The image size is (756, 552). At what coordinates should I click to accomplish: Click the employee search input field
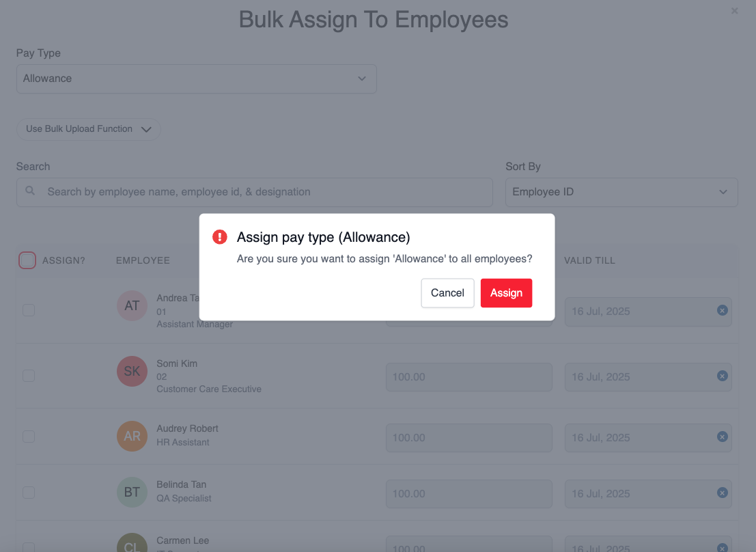[255, 192]
